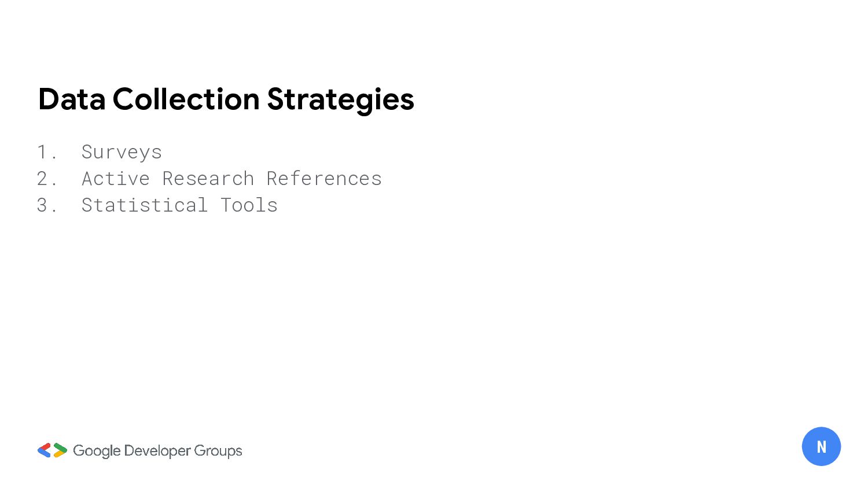The image size is (868, 488).
Task: Click the word "References" in item two
Action: (x=324, y=179)
